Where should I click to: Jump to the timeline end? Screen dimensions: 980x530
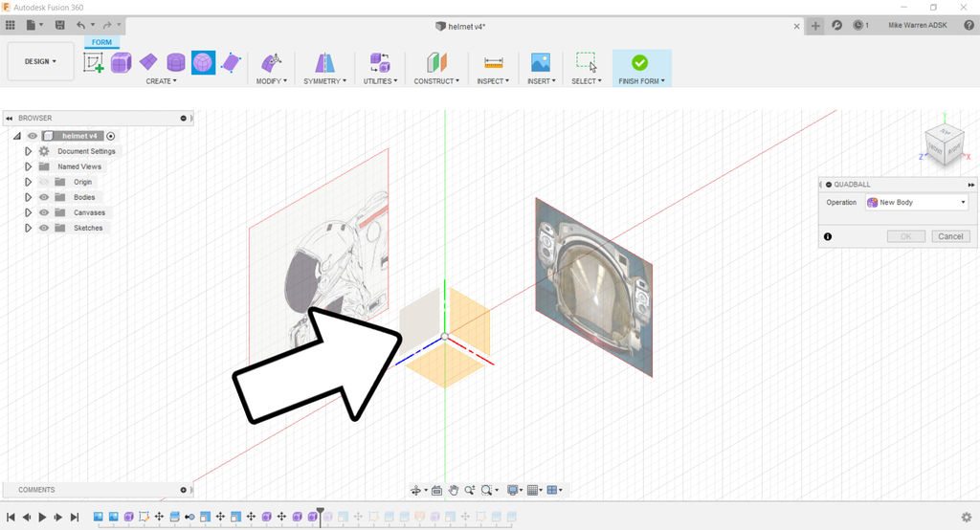[75, 517]
